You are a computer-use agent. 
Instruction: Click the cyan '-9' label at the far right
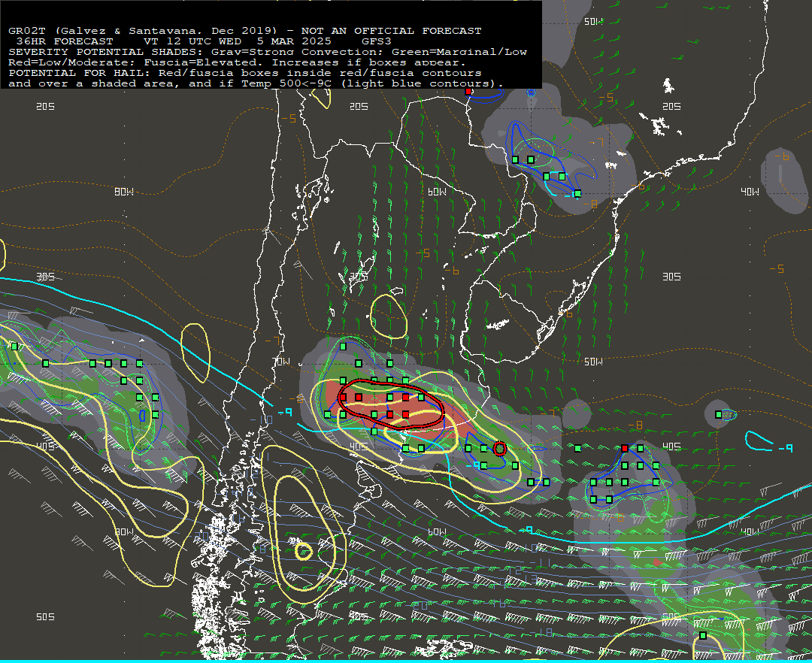(x=786, y=448)
